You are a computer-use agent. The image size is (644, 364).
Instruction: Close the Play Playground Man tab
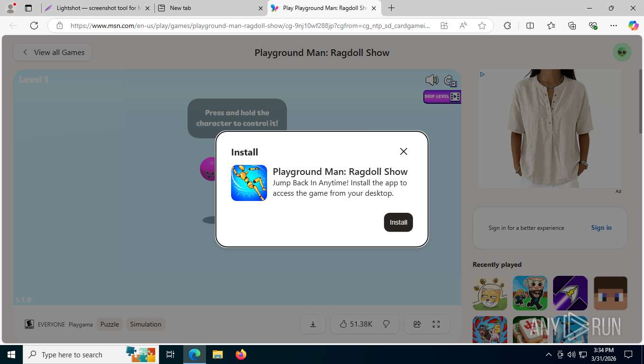tap(374, 8)
